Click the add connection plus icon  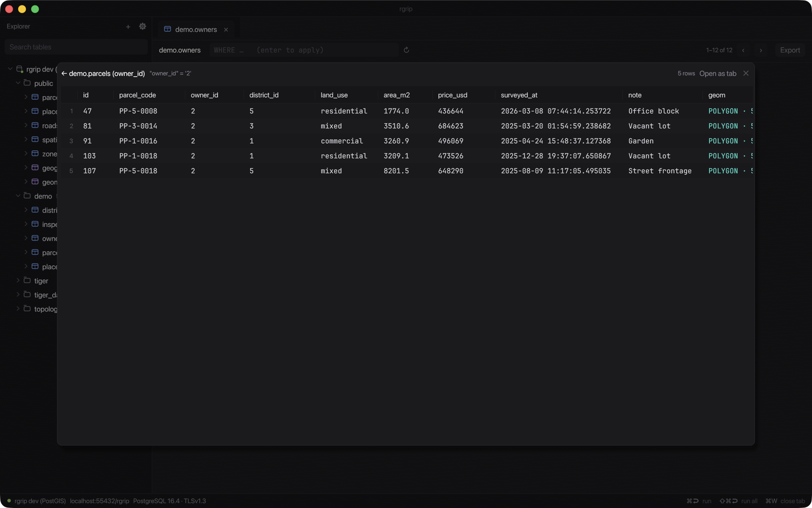pyautogui.click(x=128, y=27)
